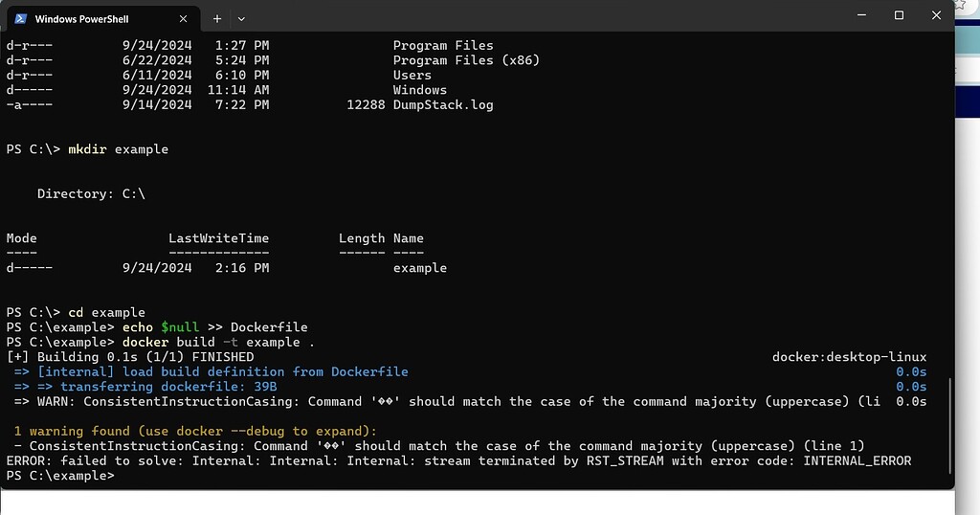Click the 'load build definition from Dockerfile' line
The height and width of the screenshot is (515, 980).
click(222, 371)
